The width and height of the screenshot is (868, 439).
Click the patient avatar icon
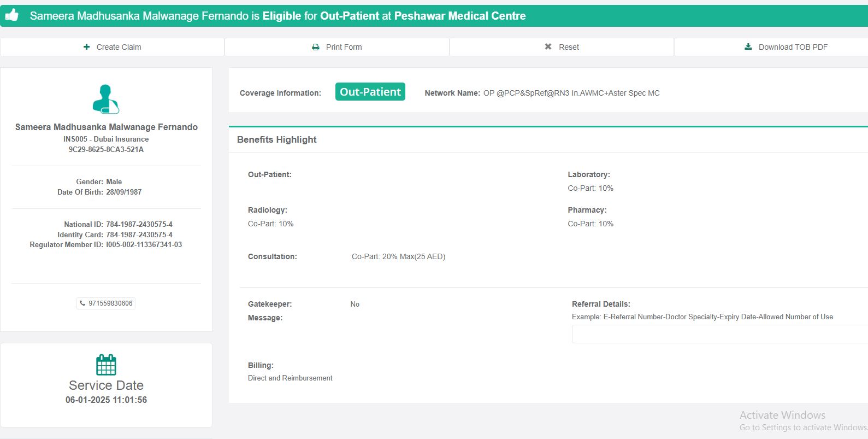[106, 99]
